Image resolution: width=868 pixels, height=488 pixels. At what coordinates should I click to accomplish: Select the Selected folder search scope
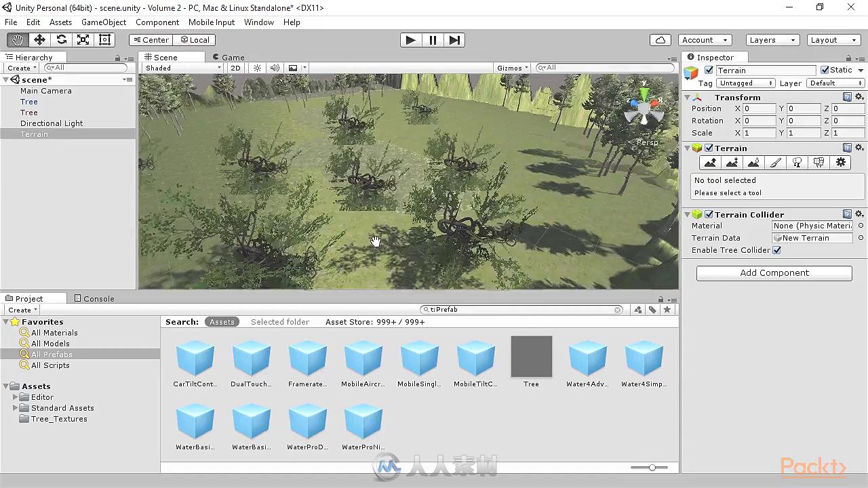tap(280, 322)
